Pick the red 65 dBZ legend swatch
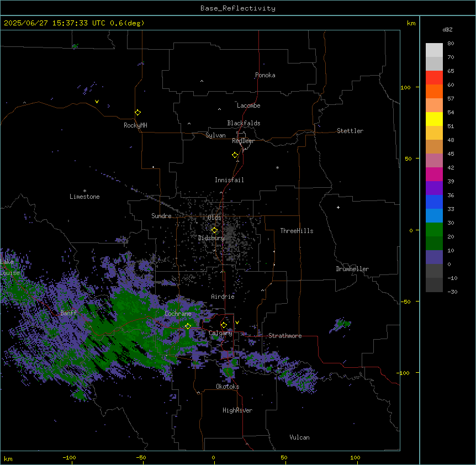The height and width of the screenshot is (465, 476). coord(434,78)
